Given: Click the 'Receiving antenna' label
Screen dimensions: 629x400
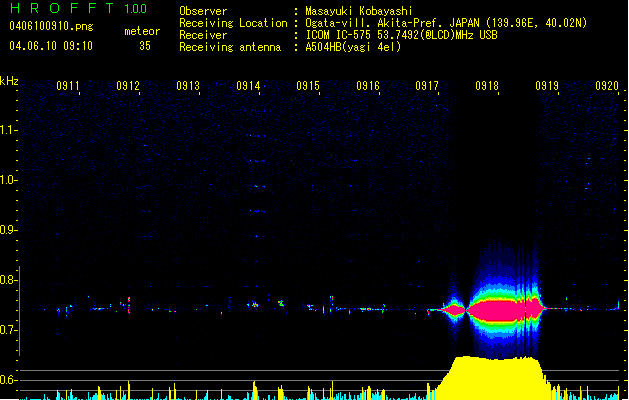Looking at the screenshot, I should [230, 47].
